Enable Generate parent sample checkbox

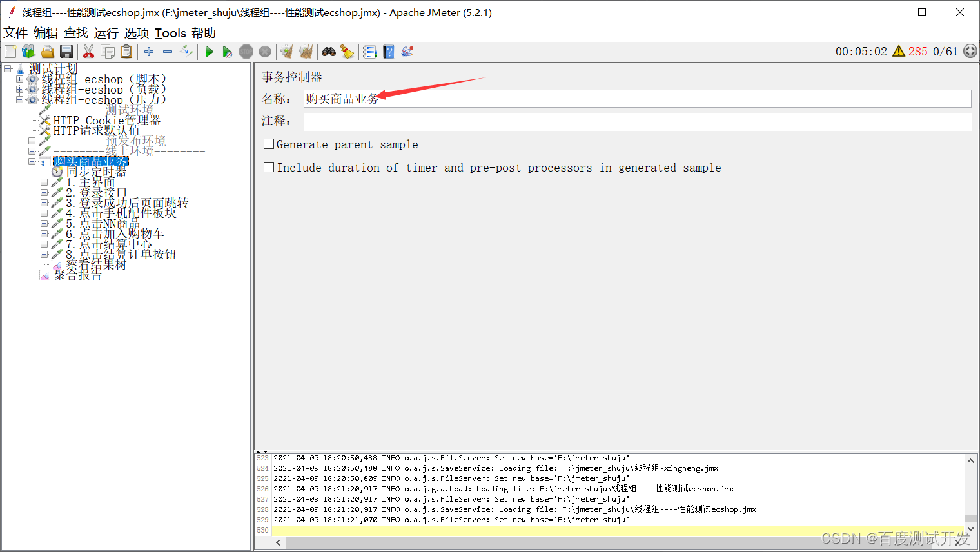(x=269, y=144)
